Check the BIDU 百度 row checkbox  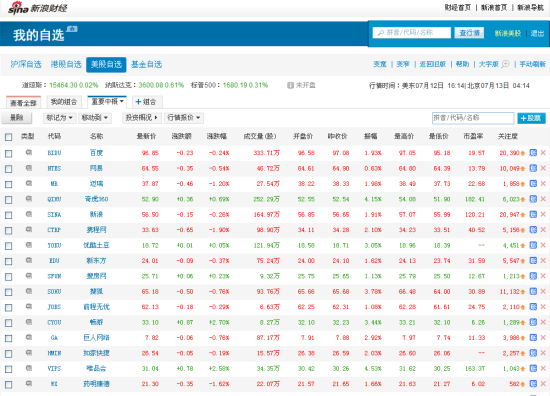pyautogui.click(x=8, y=154)
